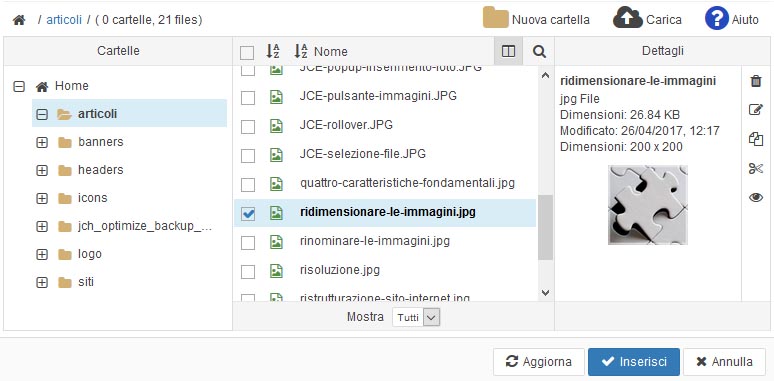
Task: Check the box for risoluzione.jpg
Action: coord(248,272)
